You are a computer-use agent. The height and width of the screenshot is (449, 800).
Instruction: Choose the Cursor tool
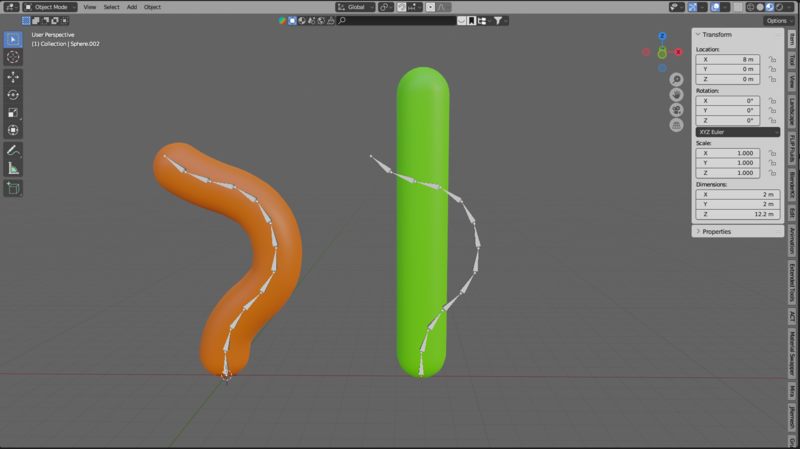tap(13, 57)
